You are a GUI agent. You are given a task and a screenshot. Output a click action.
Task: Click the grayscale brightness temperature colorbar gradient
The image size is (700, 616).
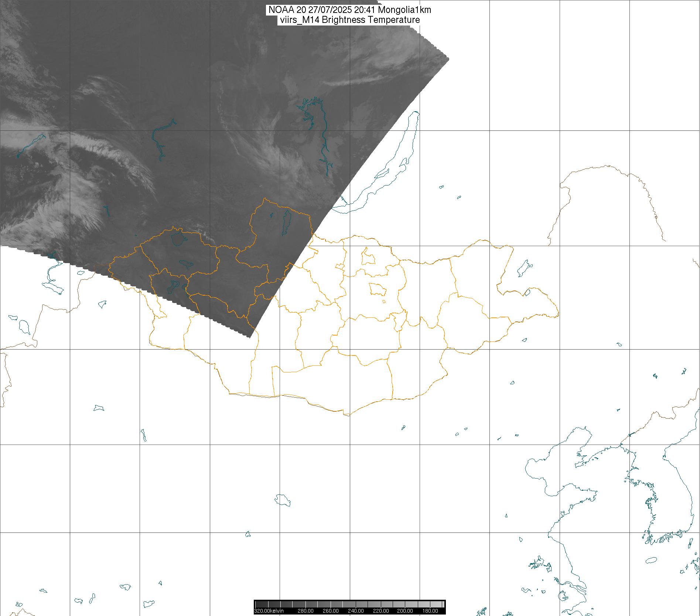[x=349, y=604]
